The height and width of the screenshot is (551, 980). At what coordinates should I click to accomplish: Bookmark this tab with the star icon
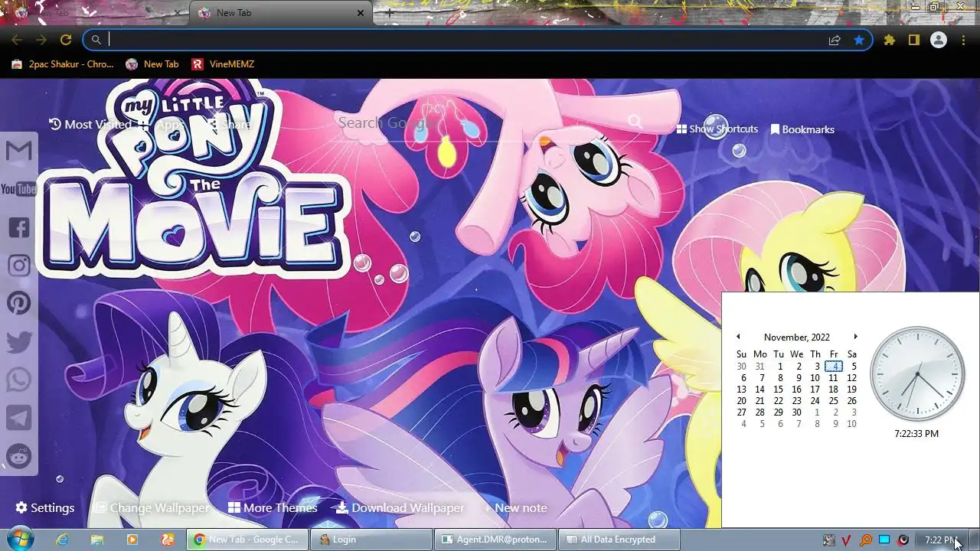(859, 40)
